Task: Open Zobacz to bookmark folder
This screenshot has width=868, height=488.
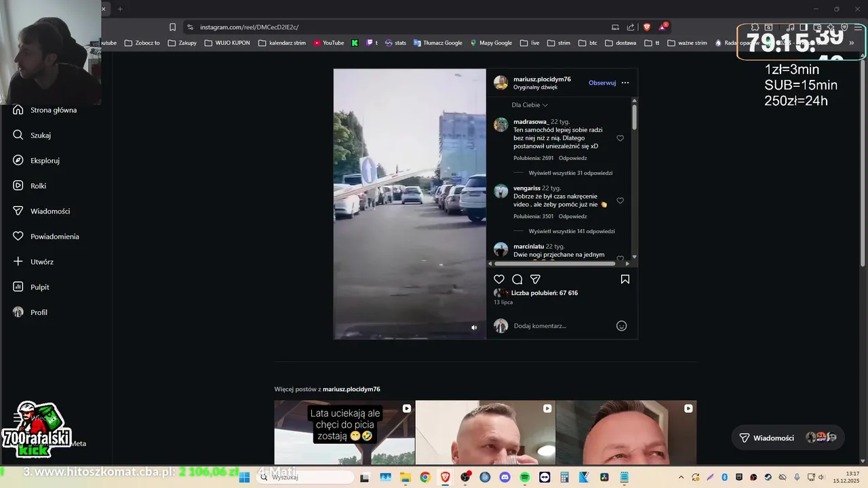Action: (x=142, y=43)
